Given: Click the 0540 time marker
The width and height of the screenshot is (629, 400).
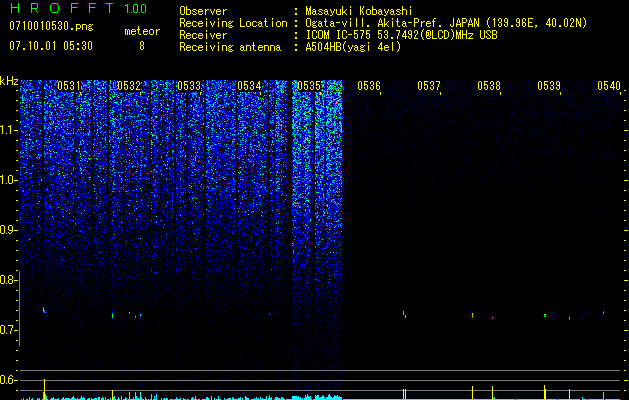Looking at the screenshot, I should [609, 86].
